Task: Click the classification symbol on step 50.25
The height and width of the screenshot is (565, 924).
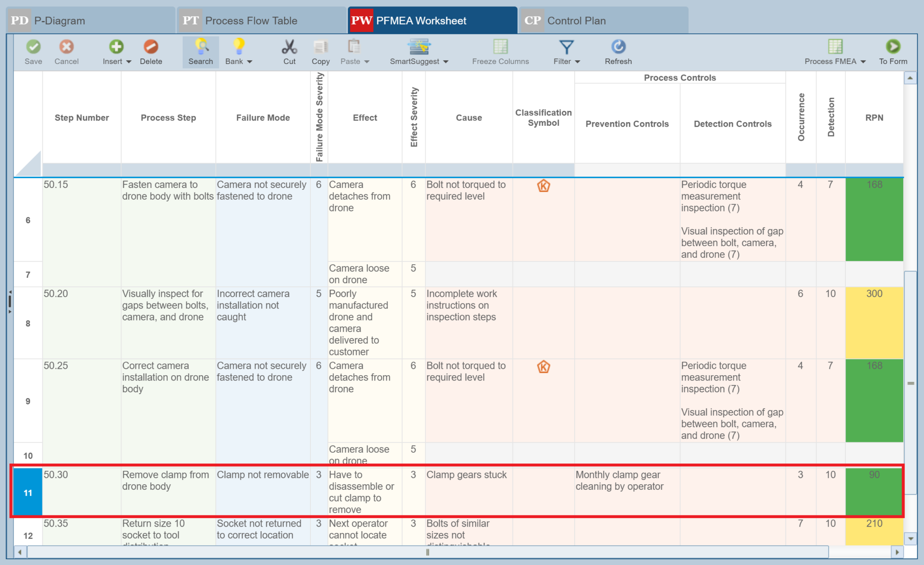Action: point(543,367)
